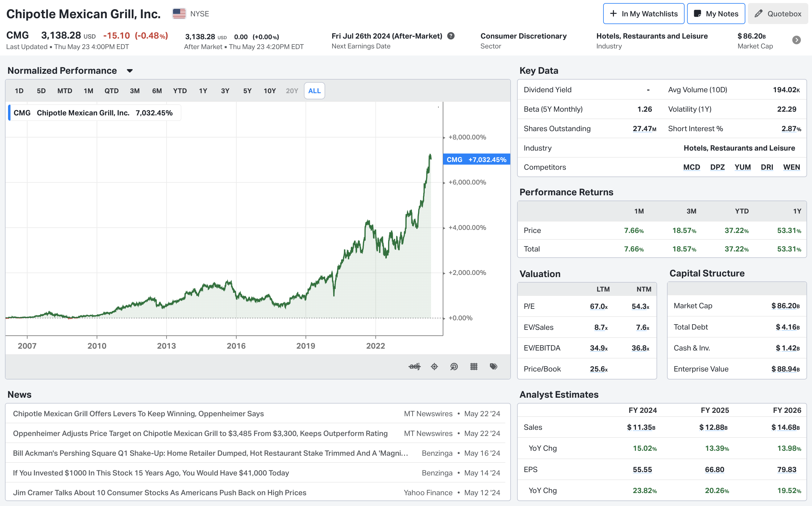
Task: Toggle the strikethrough adj price adjustment icon
Action: tap(414, 367)
